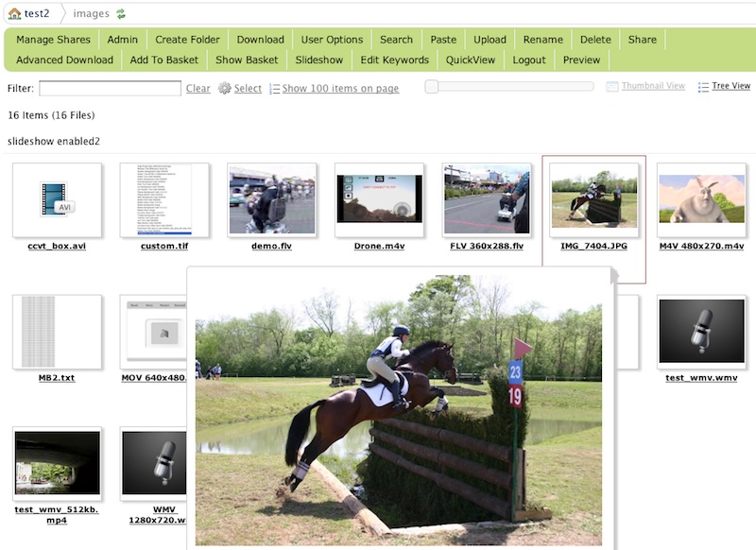Image resolution: width=756 pixels, height=550 pixels.
Task: Click the Upload toolbar item
Action: 490,40
